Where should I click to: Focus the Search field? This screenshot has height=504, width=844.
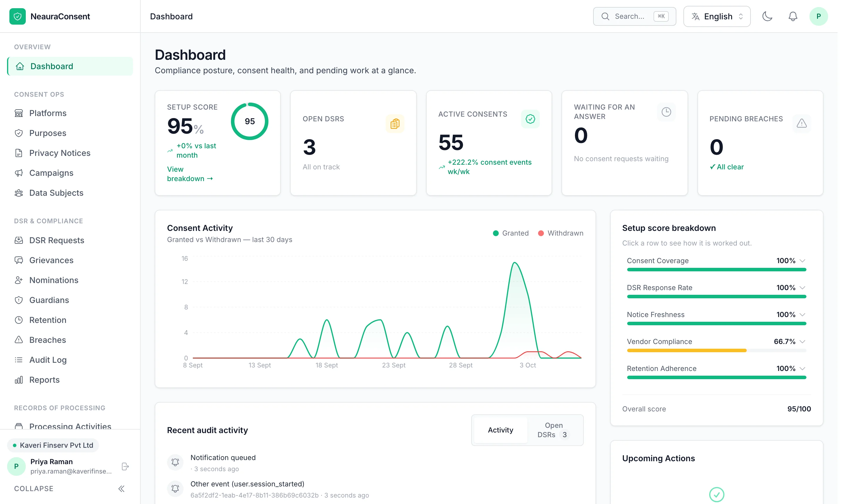[x=634, y=16]
